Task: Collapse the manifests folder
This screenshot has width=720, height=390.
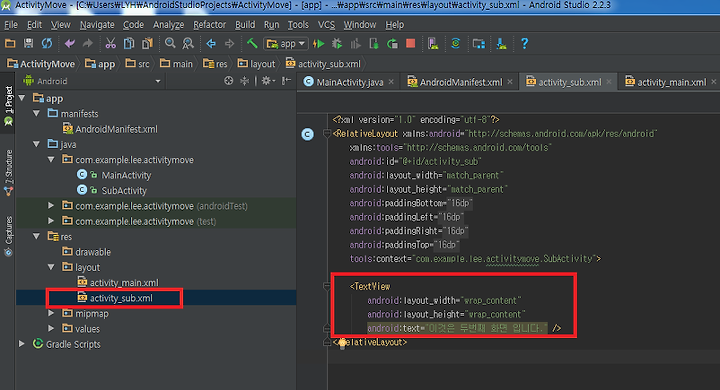Action: click(36, 113)
